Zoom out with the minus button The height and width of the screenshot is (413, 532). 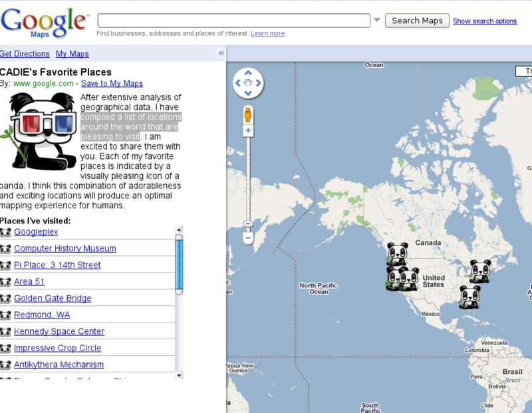tap(248, 238)
